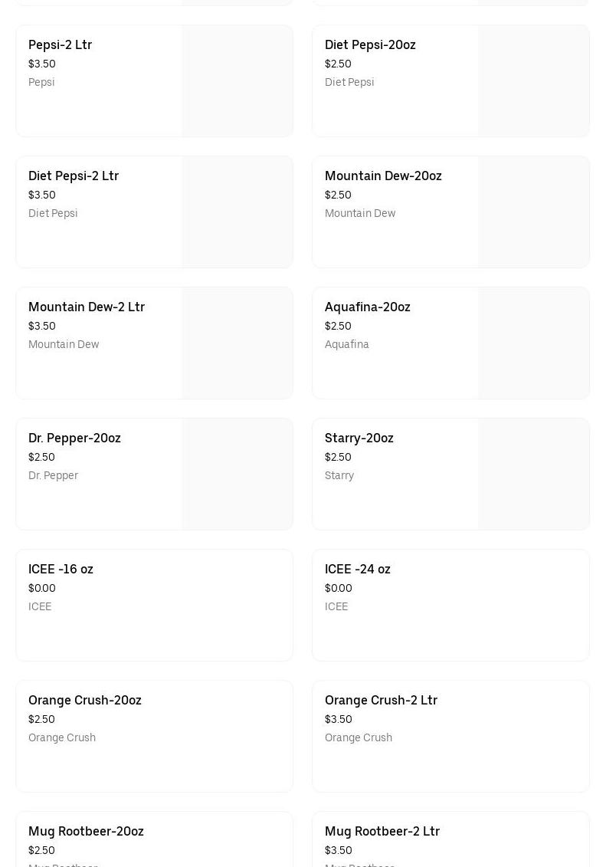This screenshot has width=616, height=867.
Task: Open the Starry-20oz menu item
Action: click(359, 438)
